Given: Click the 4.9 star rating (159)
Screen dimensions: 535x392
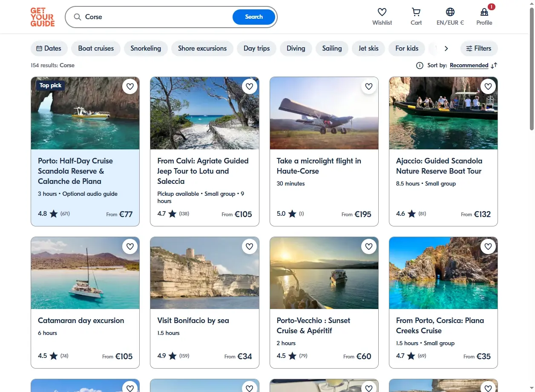Looking at the screenshot, I should click(x=173, y=356).
